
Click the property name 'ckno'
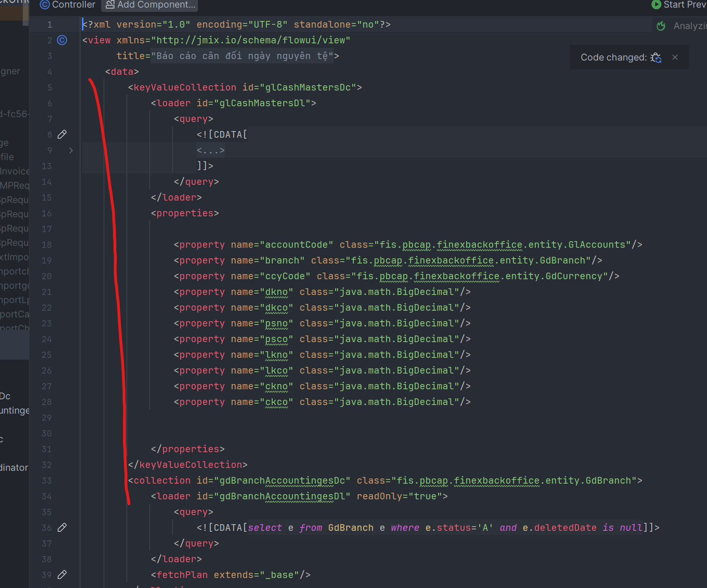click(x=277, y=386)
